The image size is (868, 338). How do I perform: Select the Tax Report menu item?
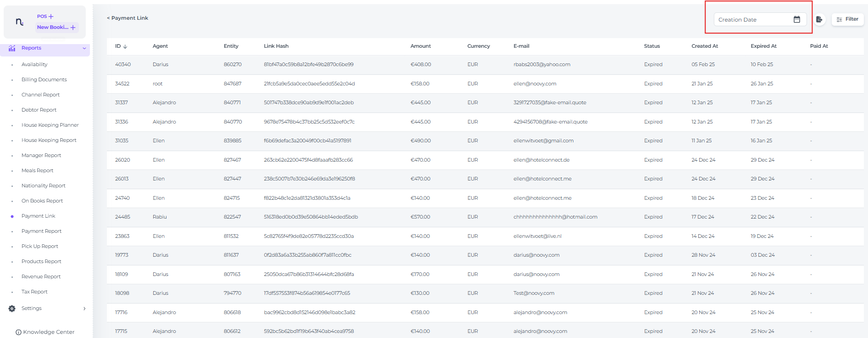click(34, 292)
